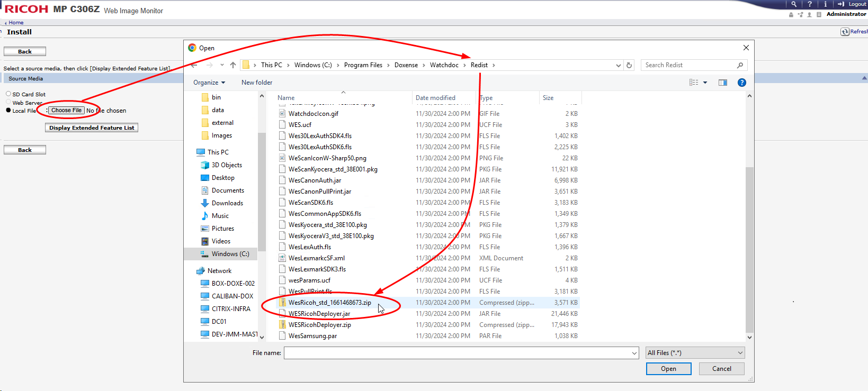This screenshot has width=868, height=391.
Task: Create a New folder
Action: click(x=257, y=83)
